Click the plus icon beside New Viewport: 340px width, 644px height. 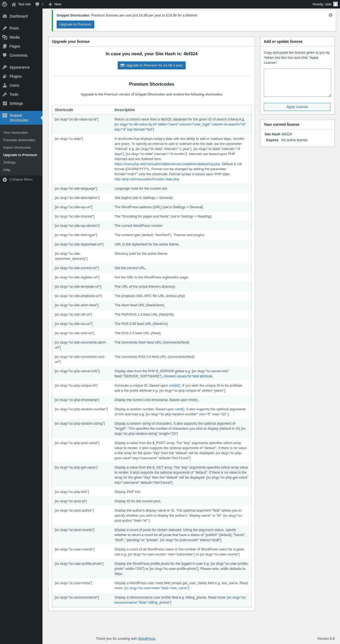[x=50, y=4]
